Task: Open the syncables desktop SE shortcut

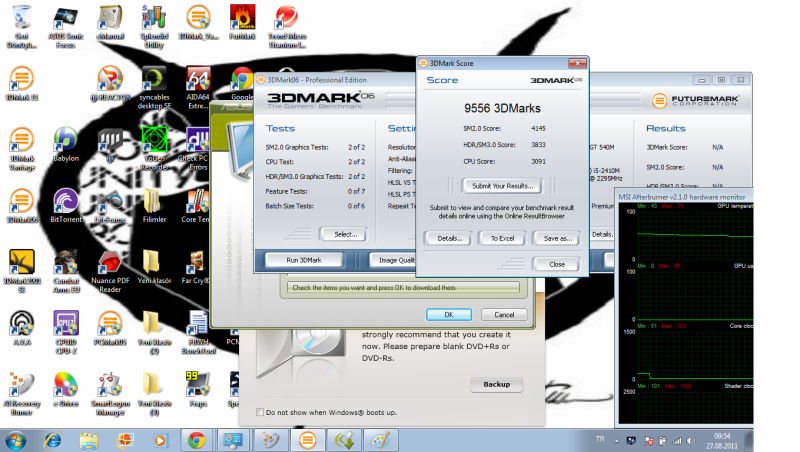Action: pos(154,87)
